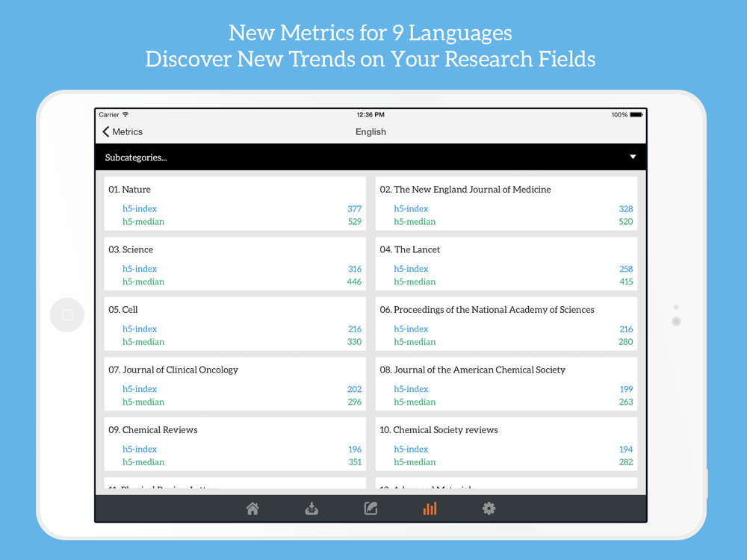
Task: Select the Metrics bar chart icon
Action: [x=430, y=508]
